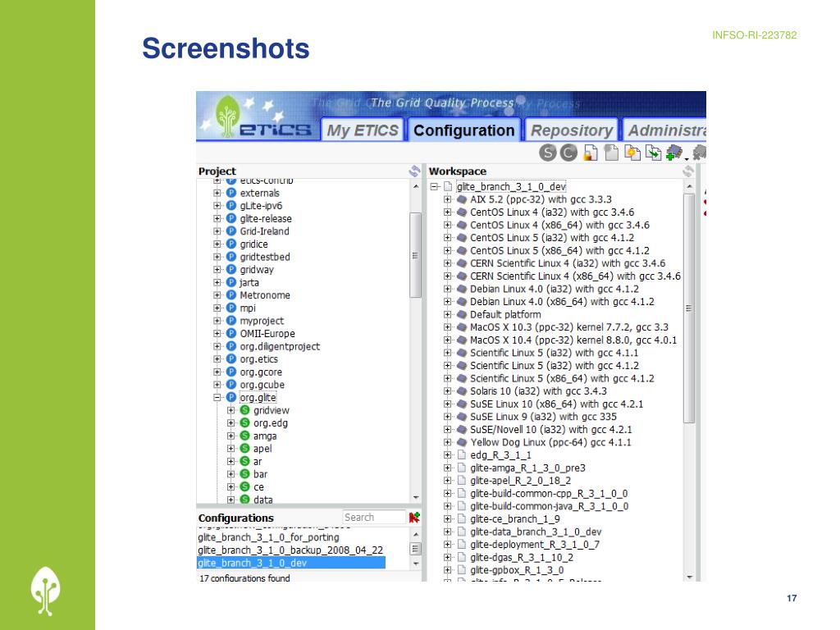840x630 pixels.
Task: Click the S icon of gridview subsystem
Action: pos(244,410)
